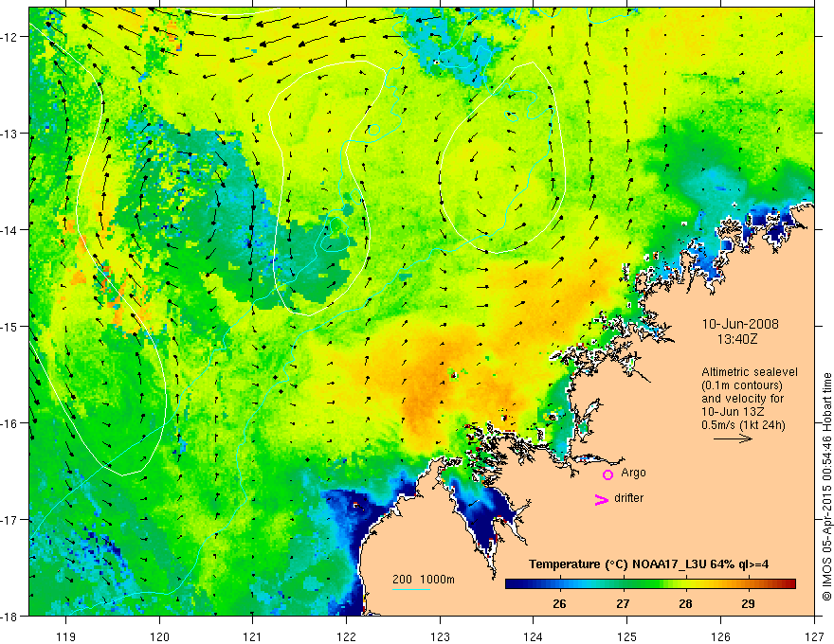The image size is (834, 644).
Task: Click the '-14' latitude axis label
Action: (10, 230)
